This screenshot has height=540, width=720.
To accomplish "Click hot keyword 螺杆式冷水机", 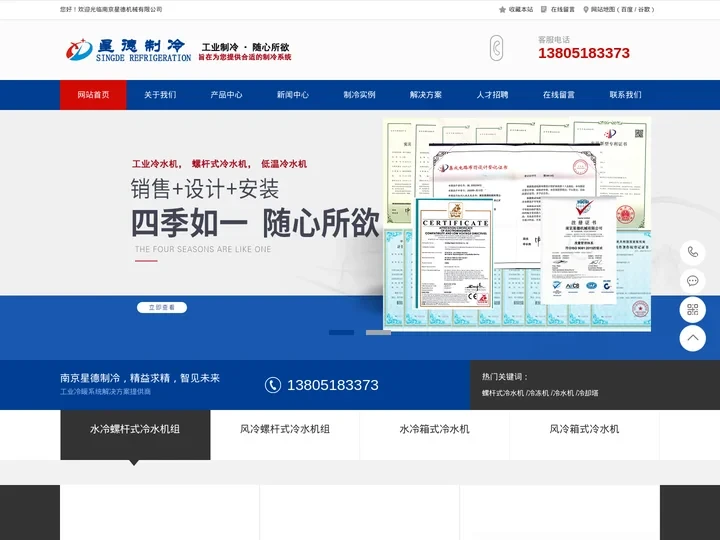I will (503, 393).
